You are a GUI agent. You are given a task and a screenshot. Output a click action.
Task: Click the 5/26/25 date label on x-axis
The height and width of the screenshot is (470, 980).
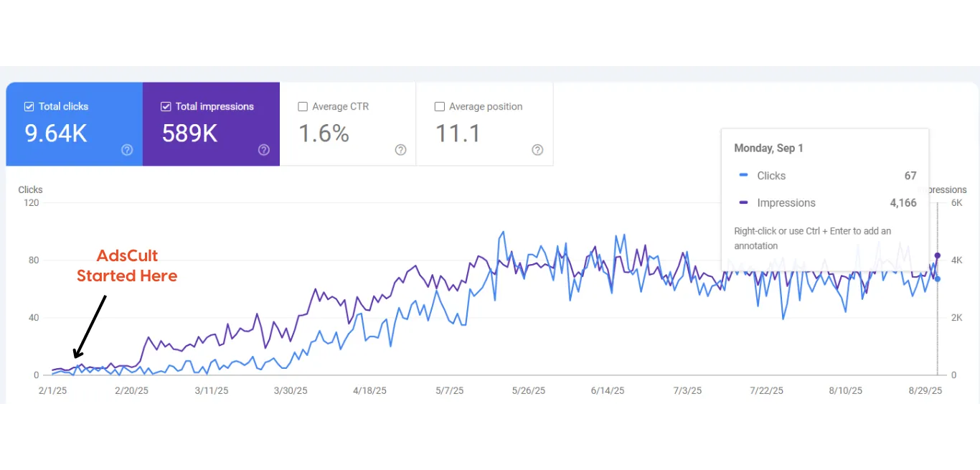(528, 391)
